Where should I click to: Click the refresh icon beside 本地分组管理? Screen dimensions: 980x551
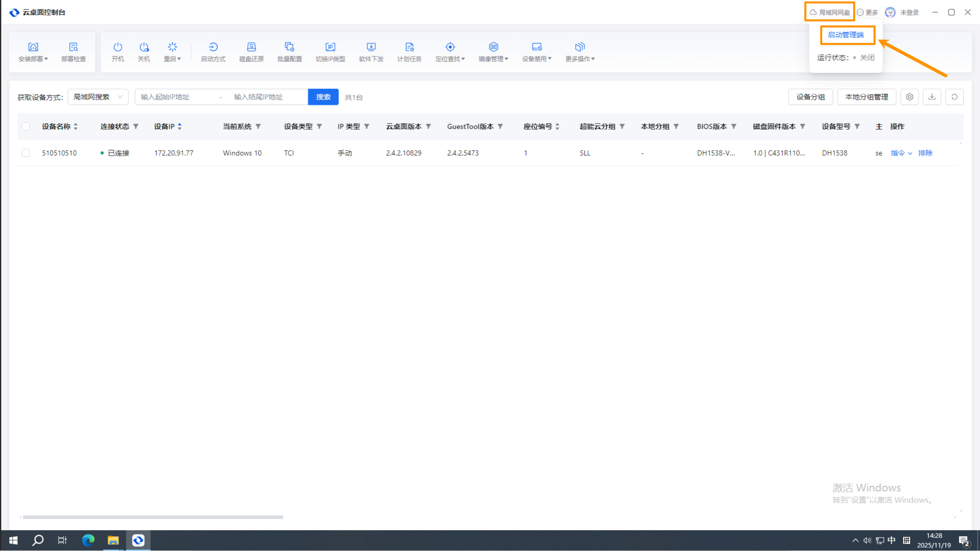click(x=954, y=97)
